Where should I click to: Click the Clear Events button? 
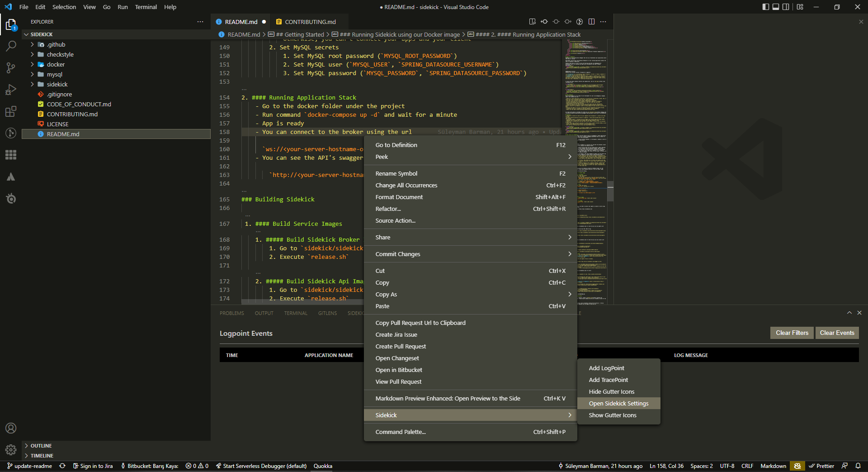coord(837,333)
